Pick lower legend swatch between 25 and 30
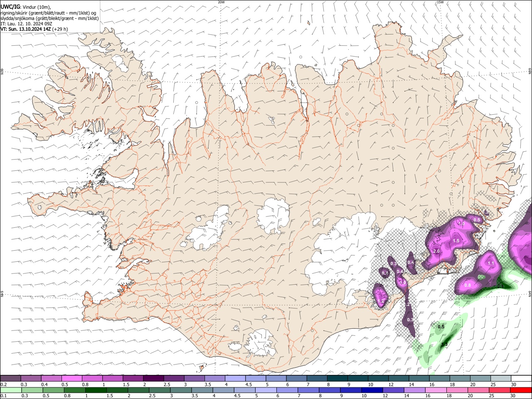This screenshot has width=532, height=399. [x=499, y=390]
